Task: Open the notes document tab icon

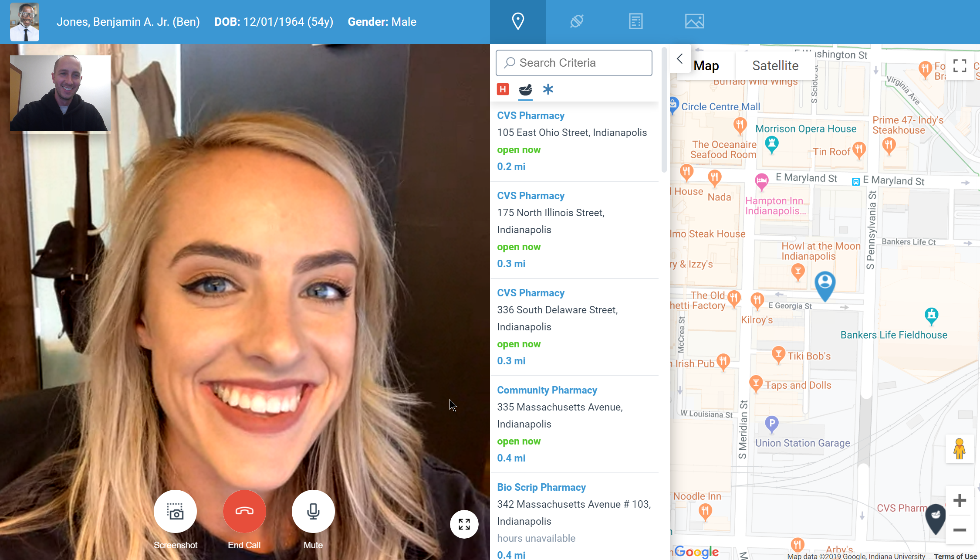Action: click(635, 21)
